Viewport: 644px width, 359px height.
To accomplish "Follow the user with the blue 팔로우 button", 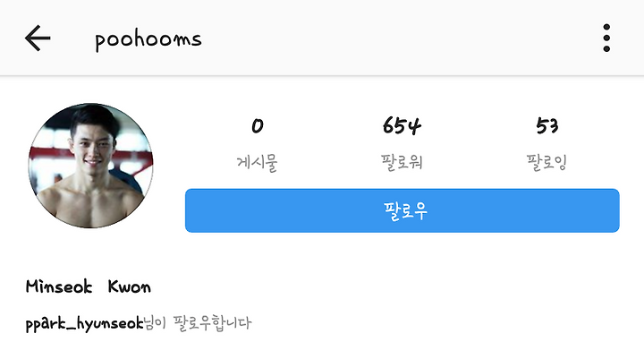I will point(402,210).
